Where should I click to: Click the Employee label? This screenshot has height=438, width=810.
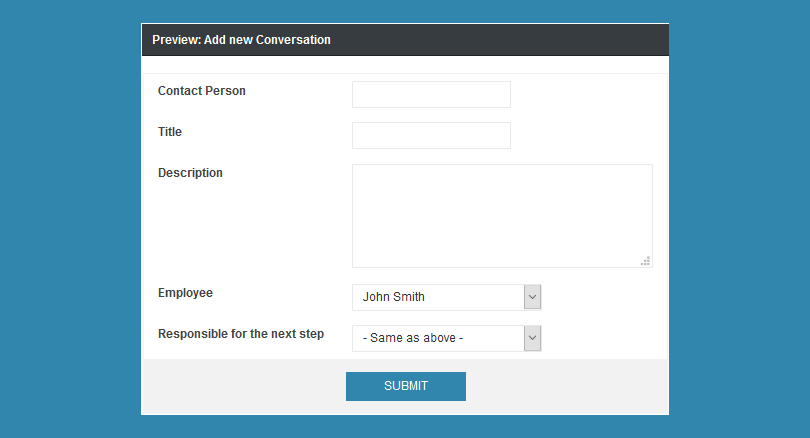pyautogui.click(x=185, y=293)
